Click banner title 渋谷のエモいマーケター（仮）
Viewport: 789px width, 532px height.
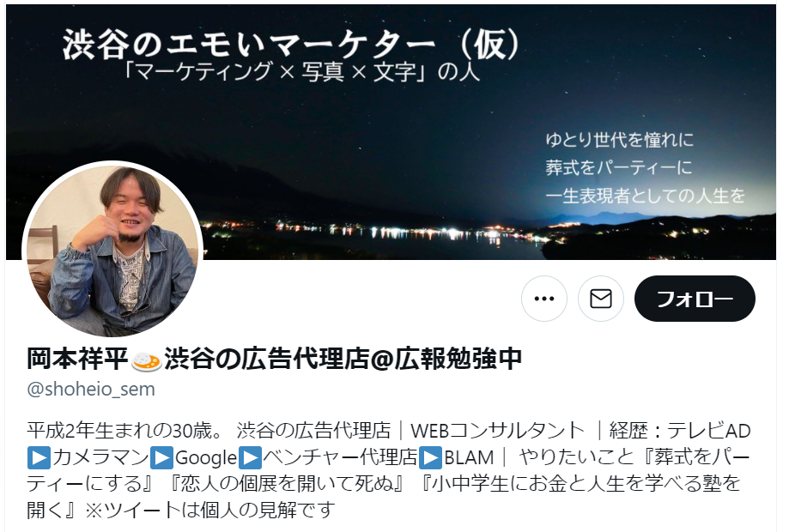(x=291, y=45)
